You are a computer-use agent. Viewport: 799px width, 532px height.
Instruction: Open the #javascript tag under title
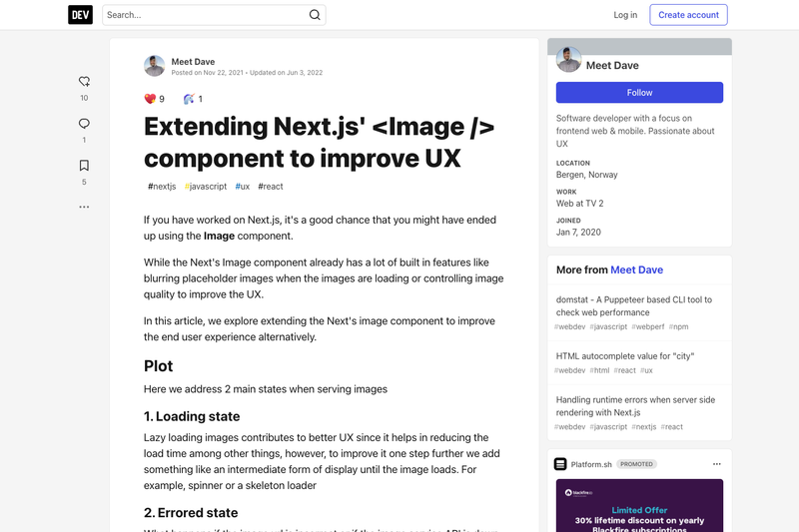click(x=206, y=187)
